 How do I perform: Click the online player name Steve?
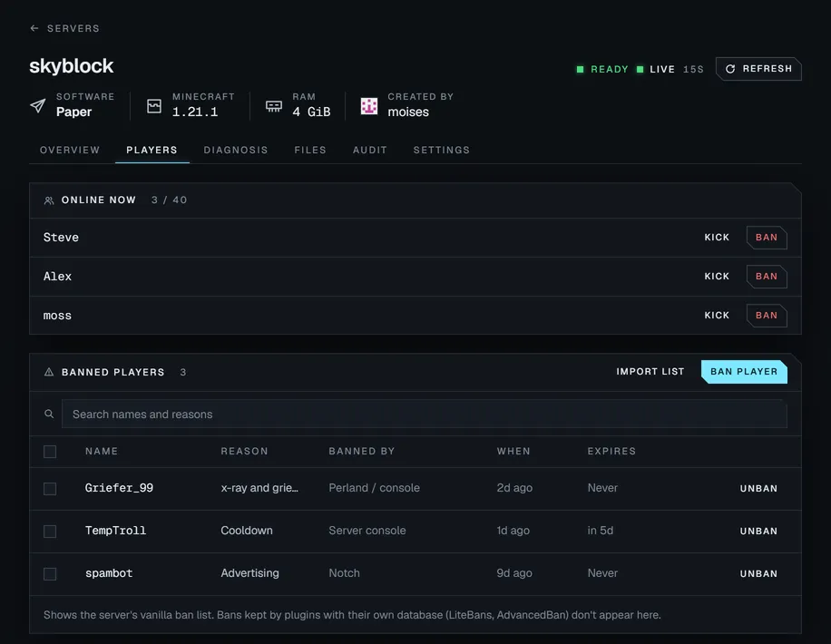(x=61, y=238)
